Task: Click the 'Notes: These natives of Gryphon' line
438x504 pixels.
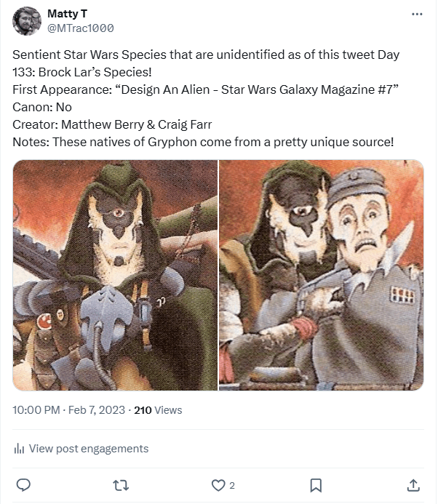Action: coord(203,142)
